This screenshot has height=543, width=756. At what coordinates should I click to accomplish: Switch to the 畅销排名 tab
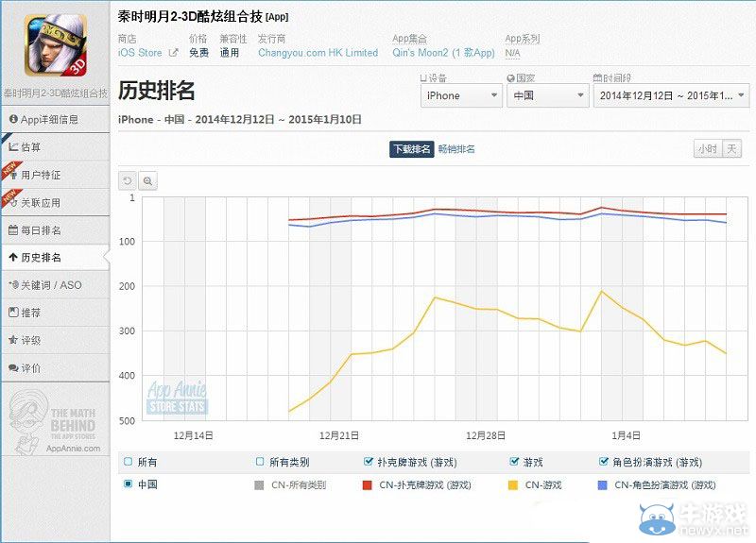coord(456,149)
